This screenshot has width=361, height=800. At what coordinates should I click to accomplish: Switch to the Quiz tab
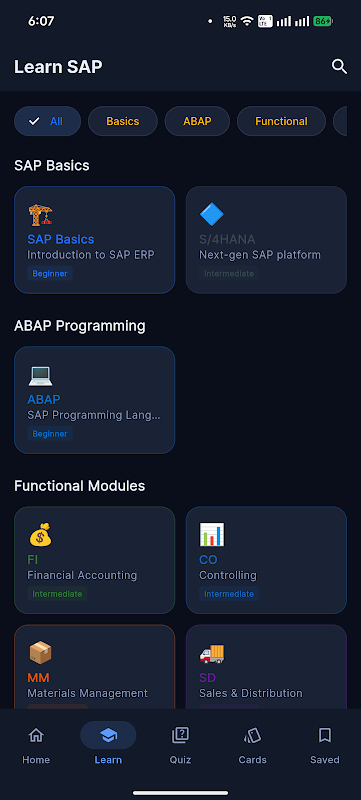click(180, 745)
